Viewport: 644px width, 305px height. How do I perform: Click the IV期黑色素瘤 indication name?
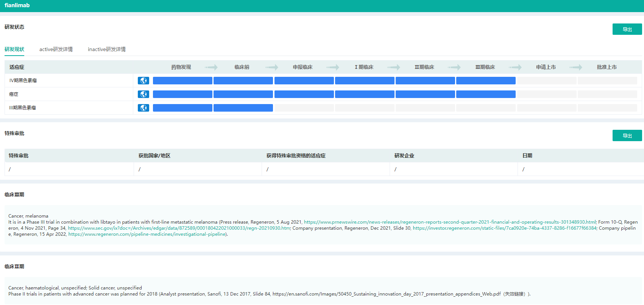23,81
